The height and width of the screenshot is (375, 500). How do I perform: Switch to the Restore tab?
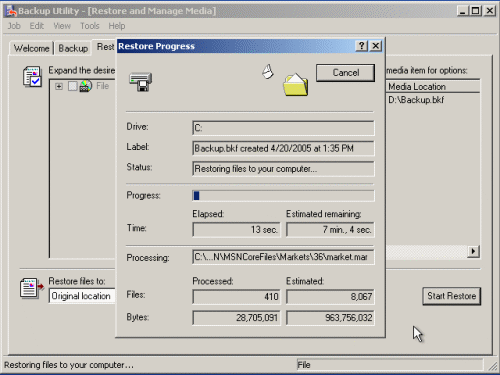point(105,47)
